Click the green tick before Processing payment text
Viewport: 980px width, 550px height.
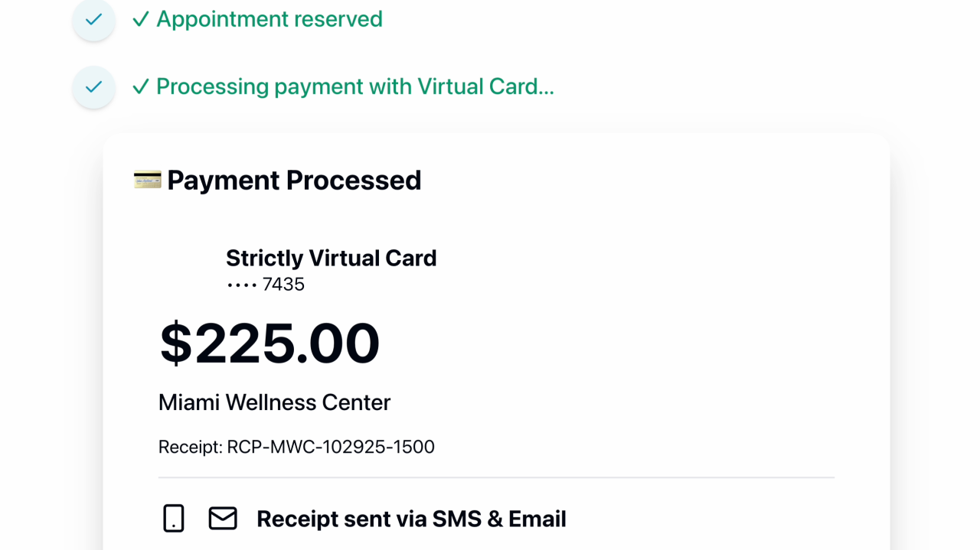tap(141, 86)
